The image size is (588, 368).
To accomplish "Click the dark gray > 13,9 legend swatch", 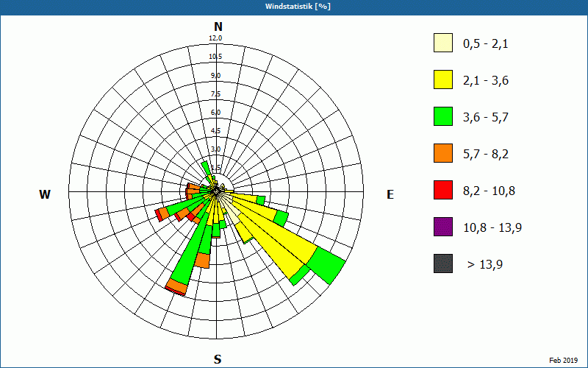I will (443, 263).
